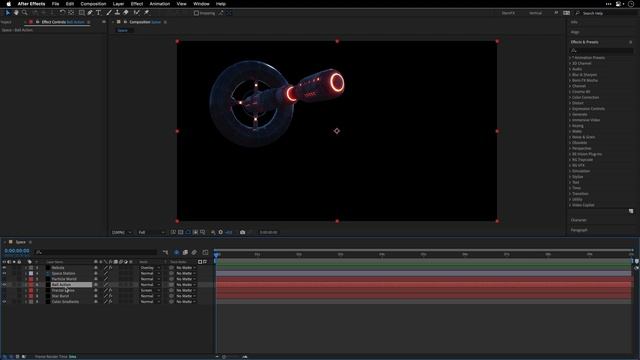The height and width of the screenshot is (360, 640).
Task: Click the graph editor icon in timeline
Action: click(x=205, y=252)
